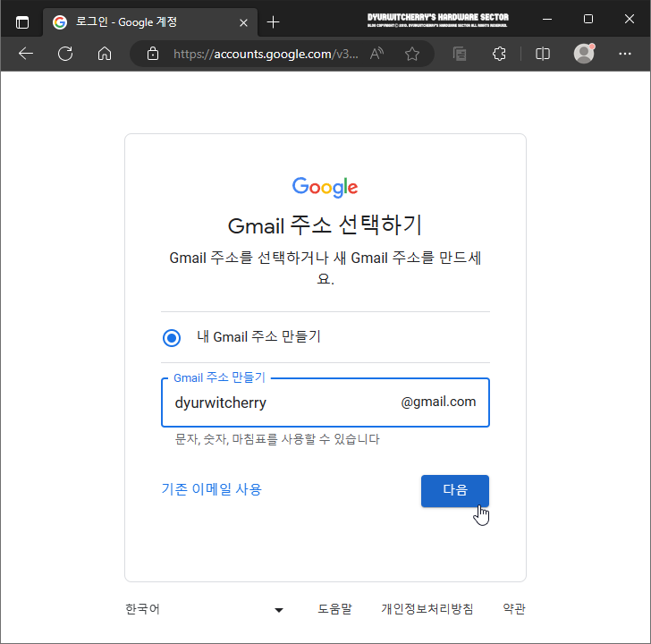Click the 다음 button
The image size is (651, 644).
point(455,491)
